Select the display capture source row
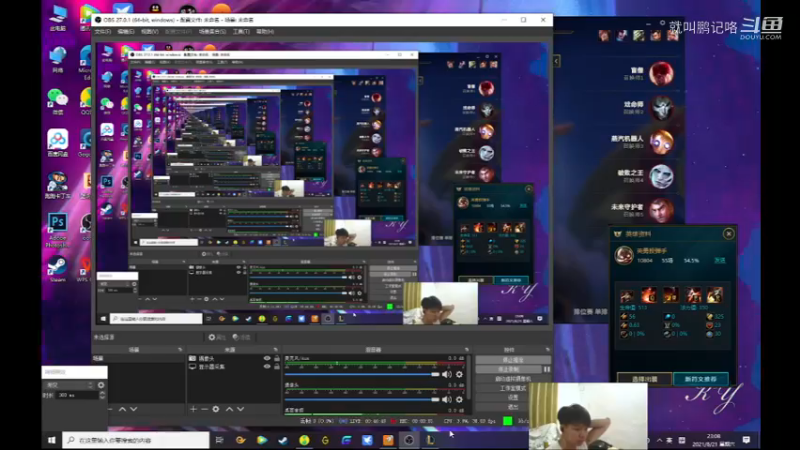Image resolution: width=800 pixels, height=450 pixels. click(x=234, y=366)
